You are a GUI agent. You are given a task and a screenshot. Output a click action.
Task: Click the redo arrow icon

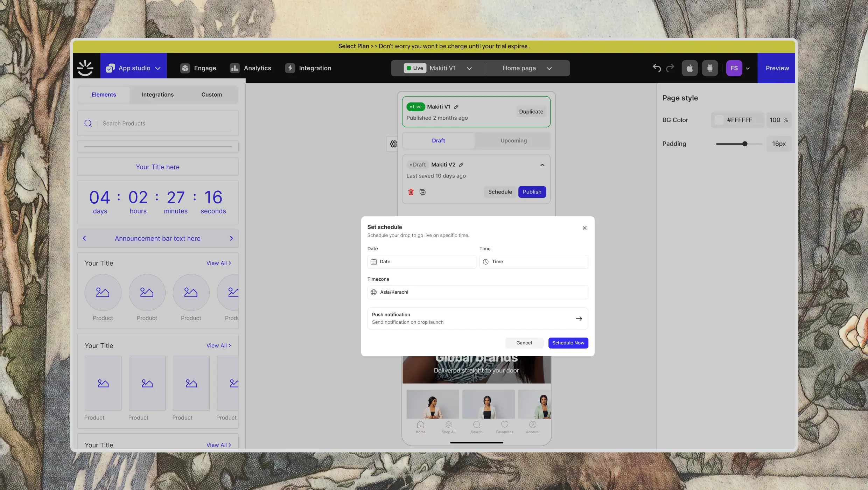(670, 68)
